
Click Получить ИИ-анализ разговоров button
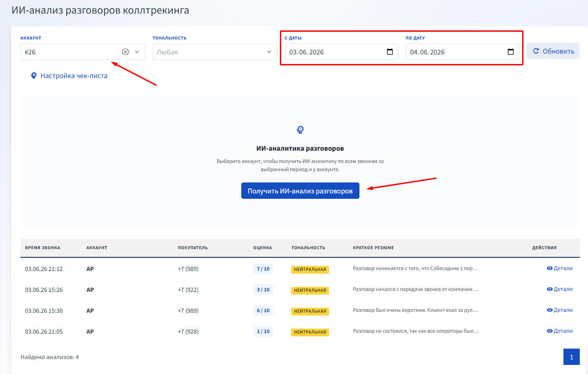click(300, 191)
